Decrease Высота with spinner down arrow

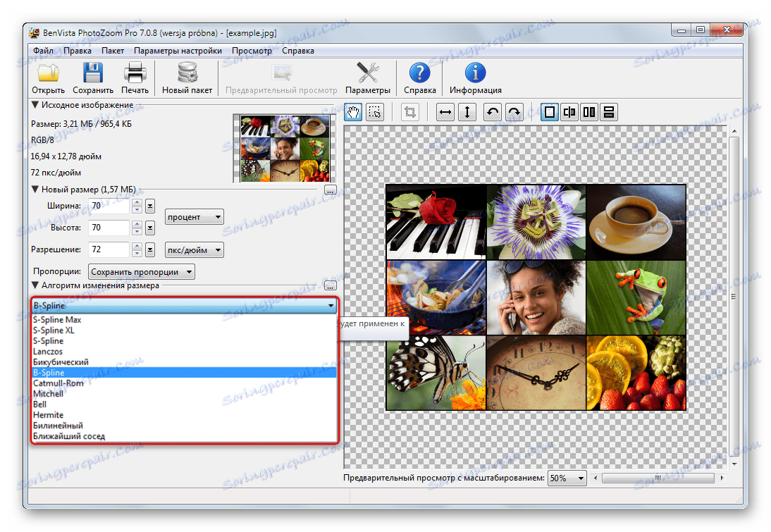coord(137,232)
